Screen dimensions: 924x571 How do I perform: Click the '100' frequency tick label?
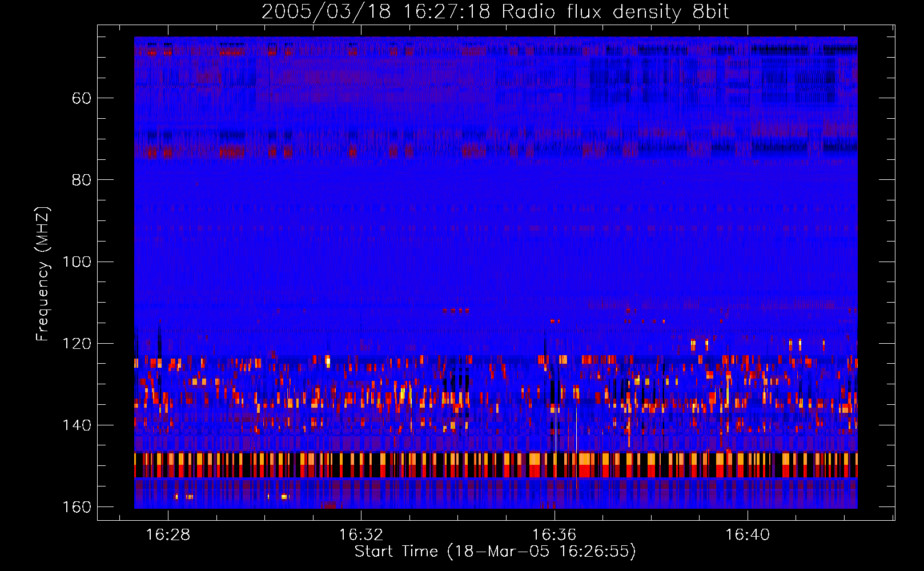[x=77, y=262]
